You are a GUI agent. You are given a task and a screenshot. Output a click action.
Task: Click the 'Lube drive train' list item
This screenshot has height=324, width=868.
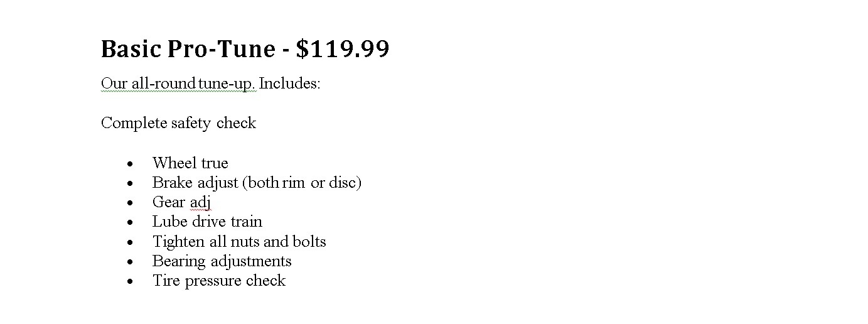click(207, 222)
